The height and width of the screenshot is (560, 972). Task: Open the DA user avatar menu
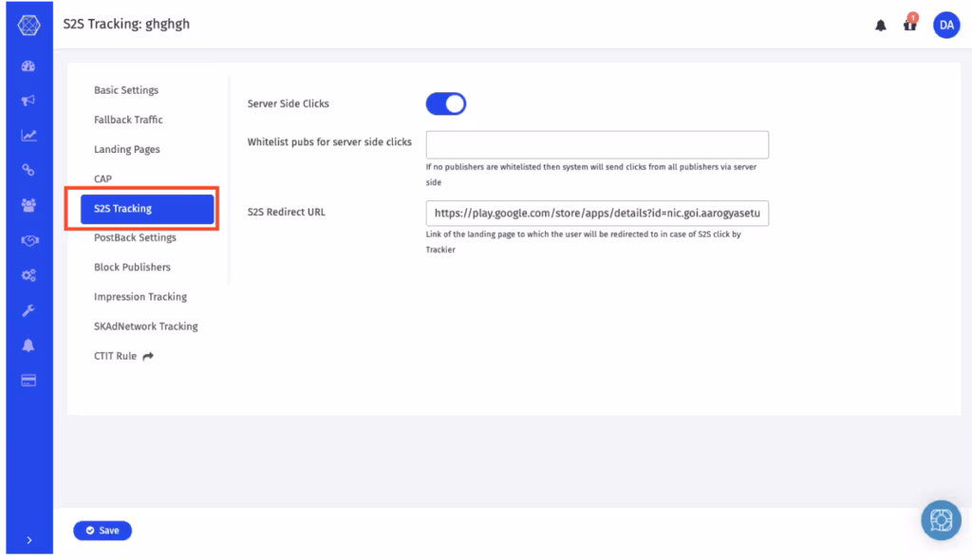(x=946, y=26)
